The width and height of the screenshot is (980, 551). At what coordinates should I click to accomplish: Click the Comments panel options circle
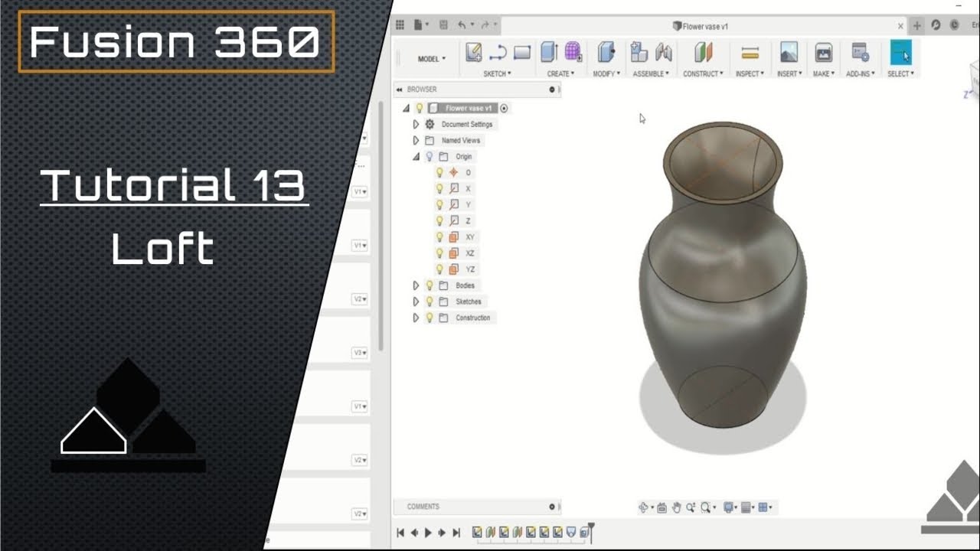(552, 507)
